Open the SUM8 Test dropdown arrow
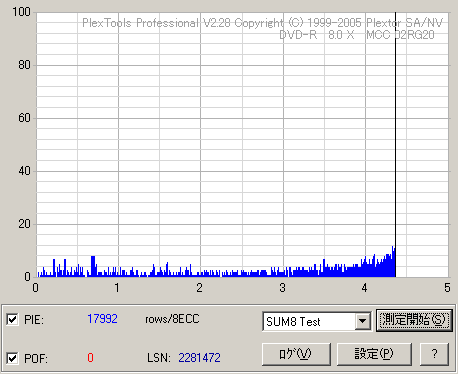 [362, 321]
